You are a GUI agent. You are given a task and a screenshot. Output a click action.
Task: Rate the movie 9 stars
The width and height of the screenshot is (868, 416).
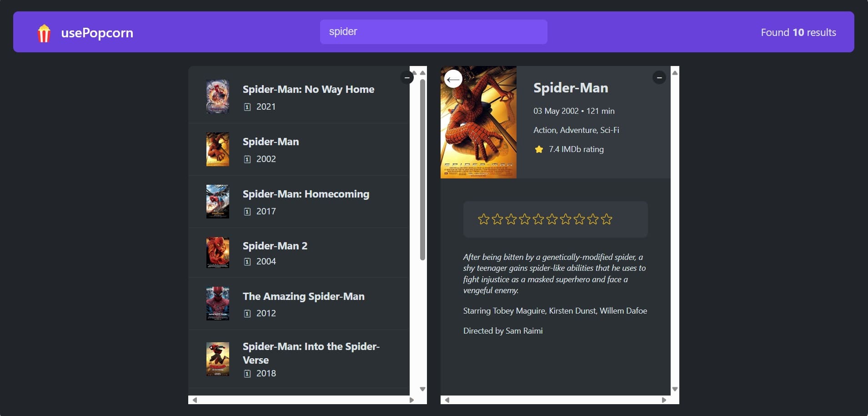point(593,219)
